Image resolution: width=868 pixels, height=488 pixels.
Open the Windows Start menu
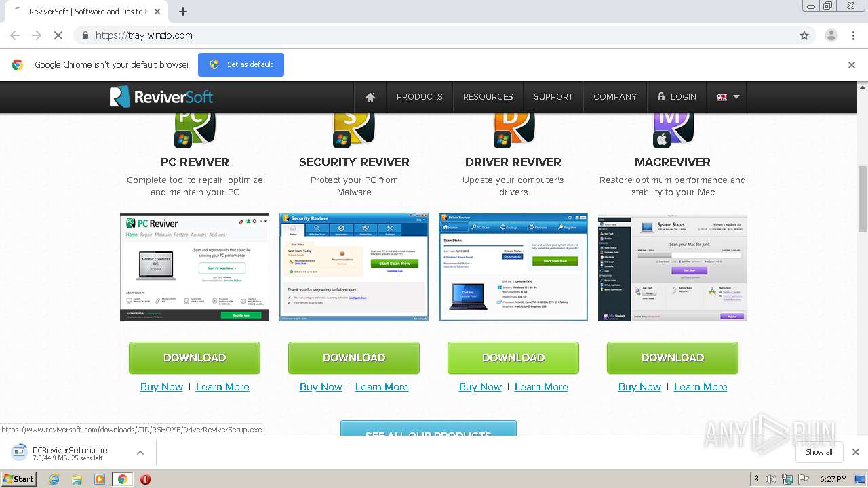pos(18,479)
